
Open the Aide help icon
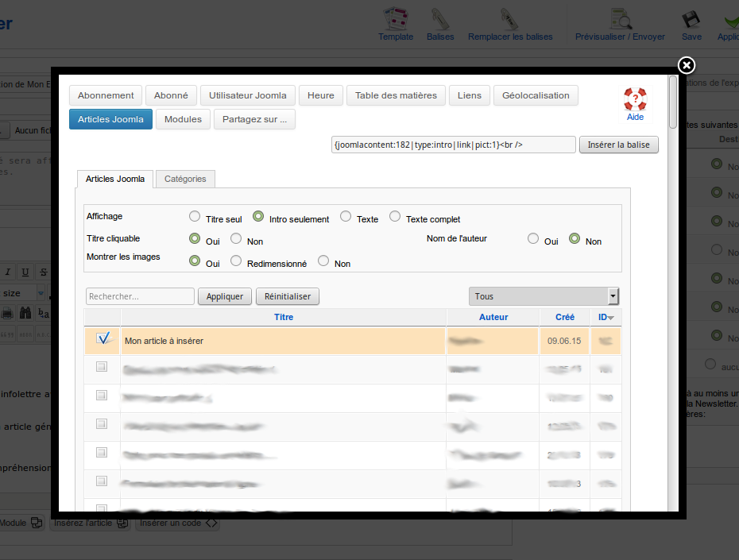[634, 102]
